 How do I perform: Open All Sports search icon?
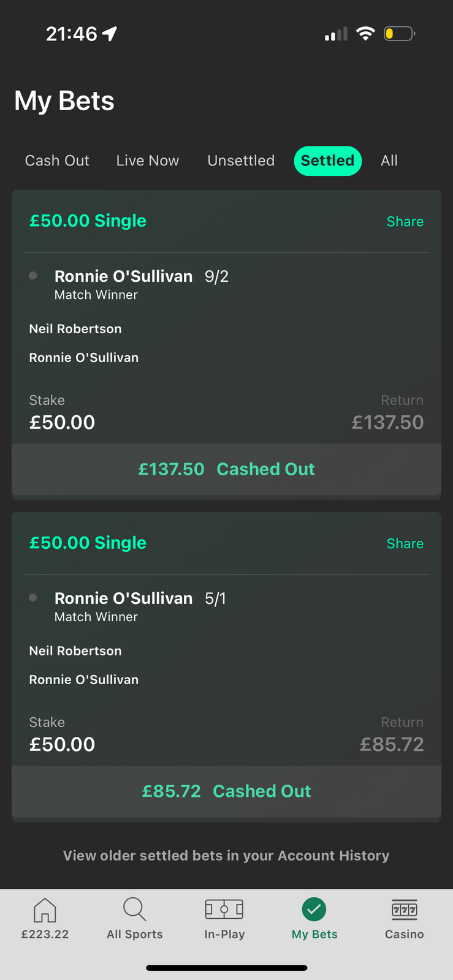(x=134, y=910)
